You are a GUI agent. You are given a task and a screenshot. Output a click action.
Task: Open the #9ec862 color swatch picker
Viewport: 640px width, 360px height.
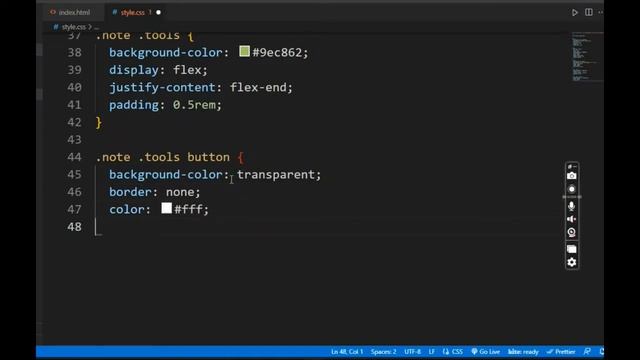click(x=244, y=51)
